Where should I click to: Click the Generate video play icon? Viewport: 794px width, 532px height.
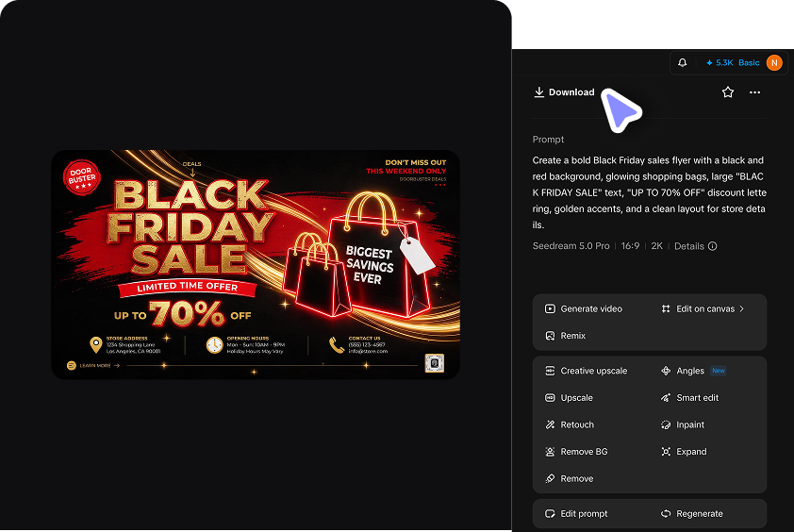[x=550, y=308]
